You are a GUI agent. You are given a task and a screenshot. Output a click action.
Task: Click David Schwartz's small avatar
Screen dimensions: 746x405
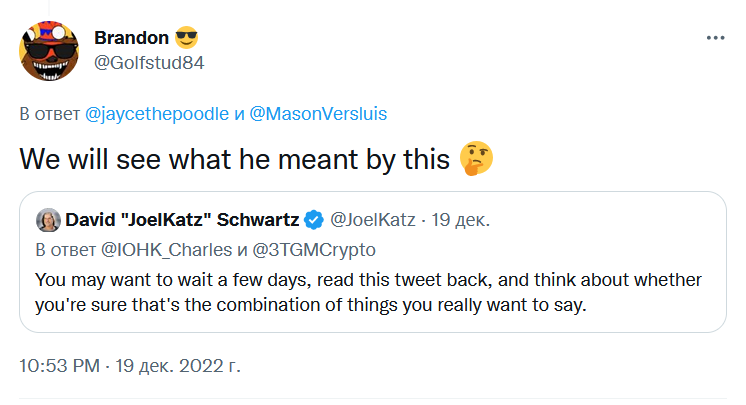tap(47, 219)
